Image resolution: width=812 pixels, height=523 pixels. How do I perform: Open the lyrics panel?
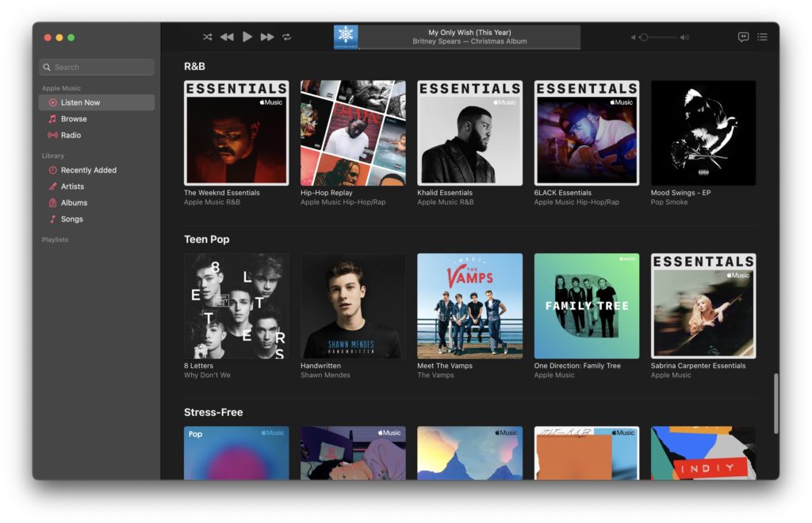tap(743, 37)
